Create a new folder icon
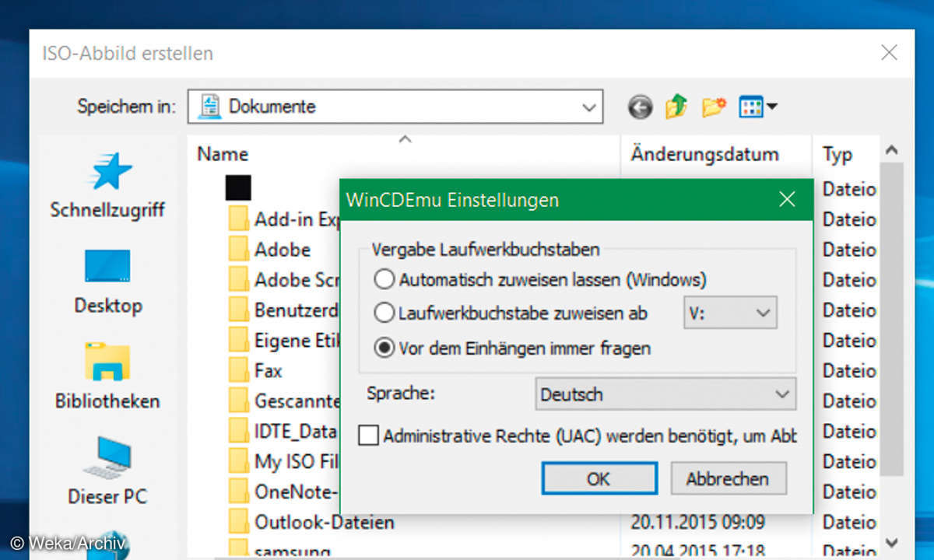This screenshot has height=560, width=934. click(714, 107)
